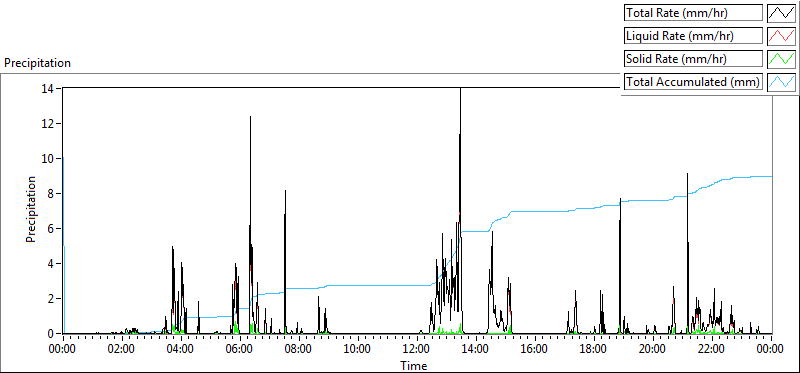Click the Precipitation chart caption above the plot

[x=37, y=63]
